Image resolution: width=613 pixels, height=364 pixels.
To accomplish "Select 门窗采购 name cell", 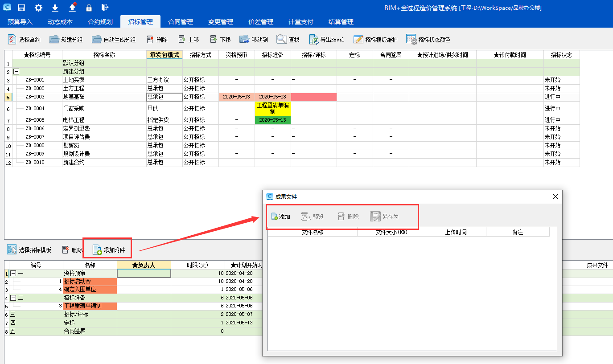I will (x=104, y=109).
